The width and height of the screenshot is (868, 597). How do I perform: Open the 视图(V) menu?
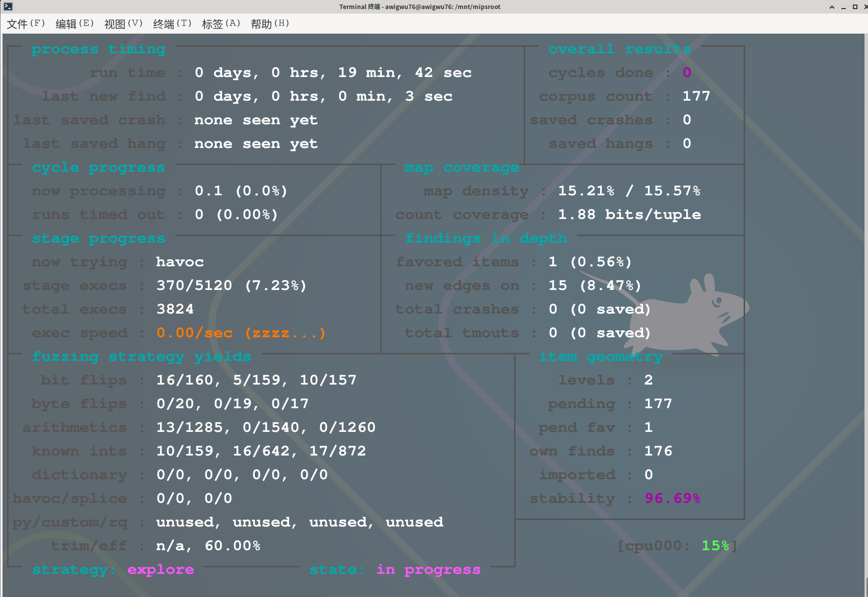(124, 24)
